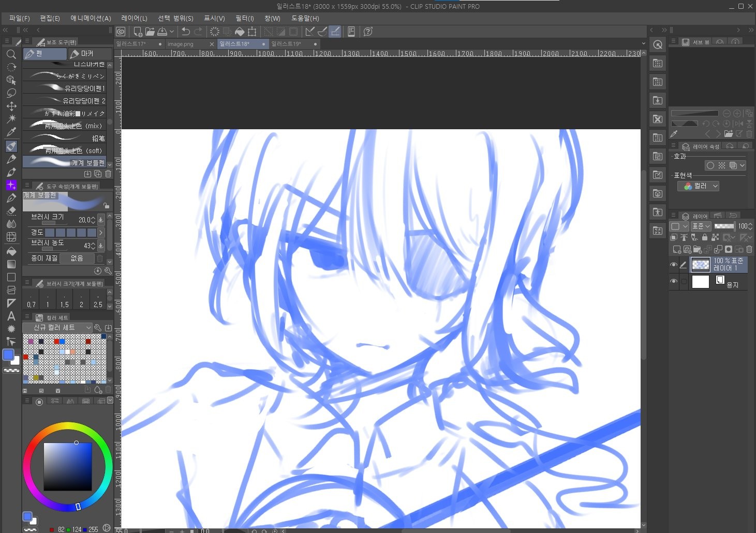756x533 pixels.
Task: Open the 필터(I) menu
Action: click(244, 18)
